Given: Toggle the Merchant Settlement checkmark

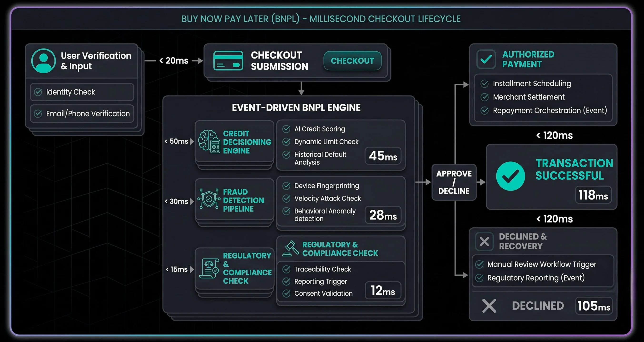Looking at the screenshot, I should (485, 97).
